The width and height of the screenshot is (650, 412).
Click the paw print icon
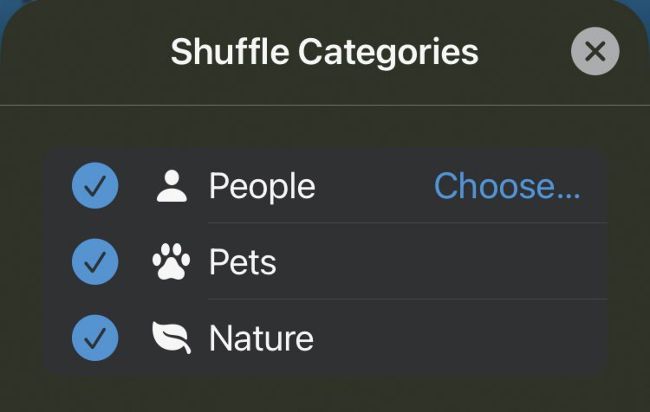point(171,262)
